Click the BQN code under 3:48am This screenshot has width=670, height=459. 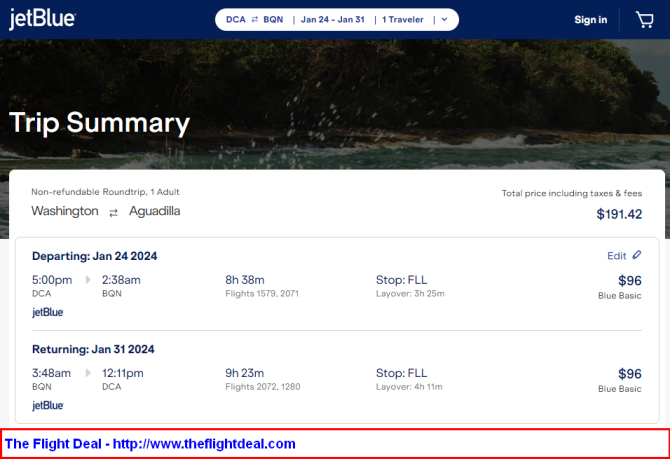42,387
